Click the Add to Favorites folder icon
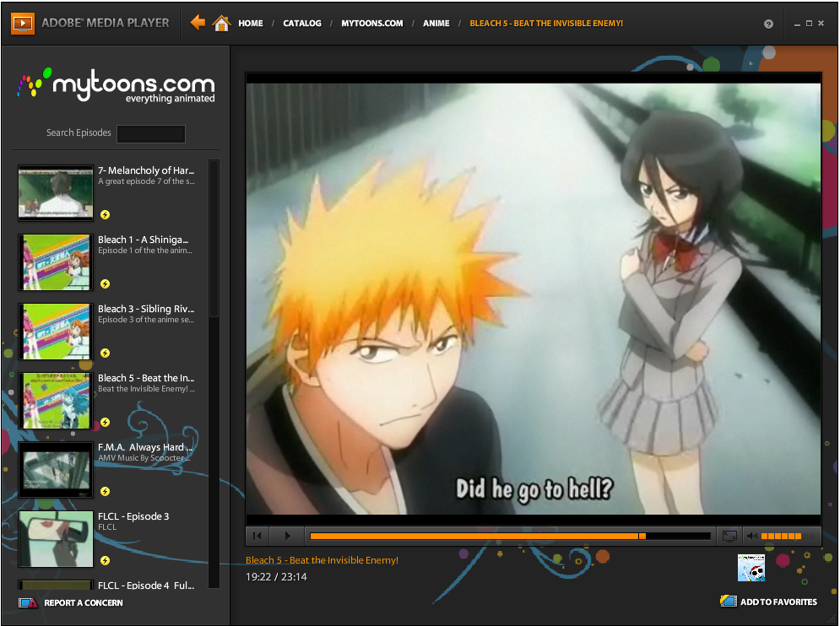The height and width of the screenshot is (626, 840). click(729, 601)
